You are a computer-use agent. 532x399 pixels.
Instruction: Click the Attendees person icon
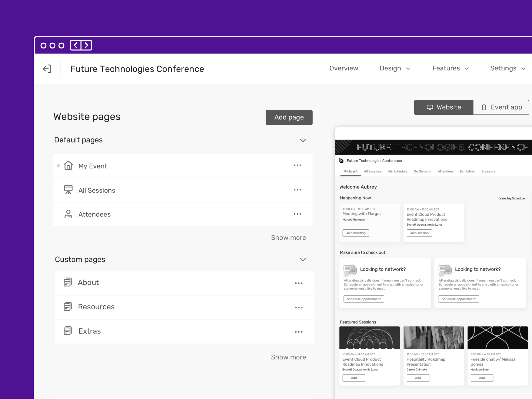[x=68, y=214]
